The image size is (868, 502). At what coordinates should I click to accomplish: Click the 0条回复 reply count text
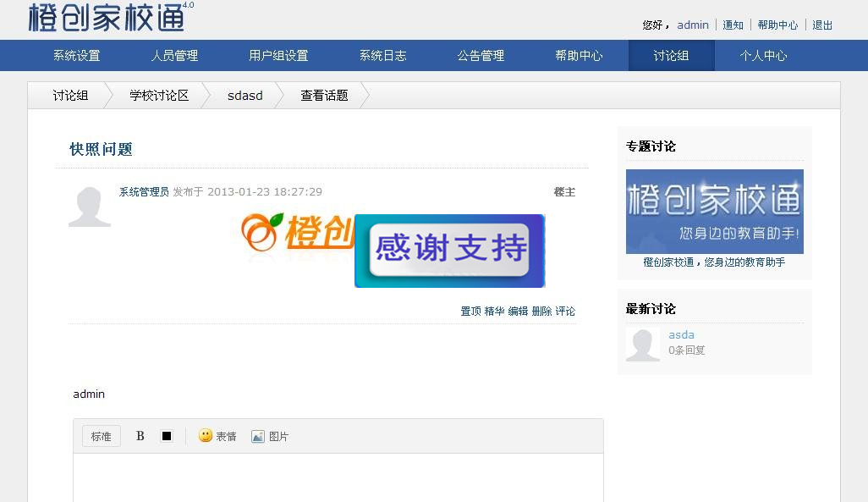point(686,350)
